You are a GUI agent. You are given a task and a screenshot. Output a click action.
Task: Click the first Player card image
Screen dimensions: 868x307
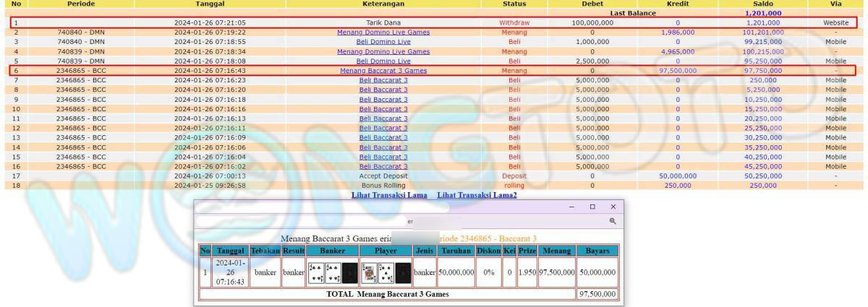tap(369, 272)
